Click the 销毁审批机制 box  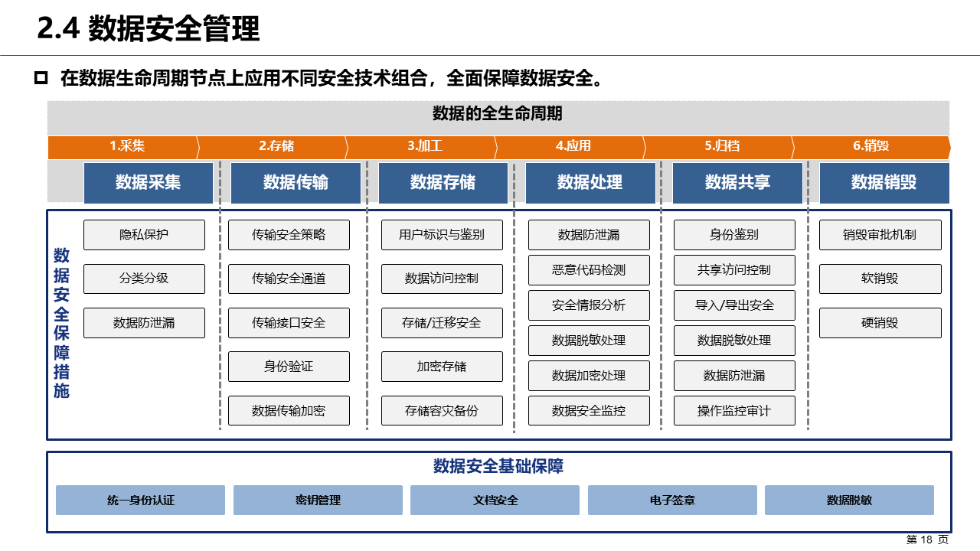880,235
